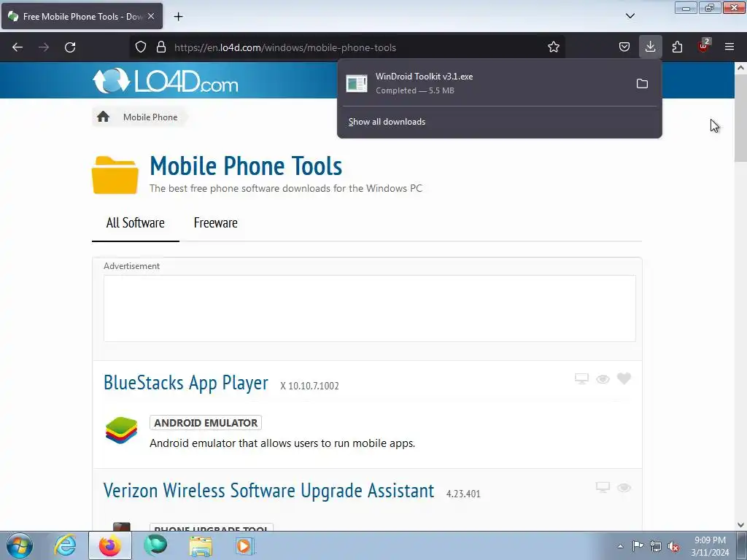Expand the list all tabs chevron
This screenshot has width=747, height=560.
[630, 16]
